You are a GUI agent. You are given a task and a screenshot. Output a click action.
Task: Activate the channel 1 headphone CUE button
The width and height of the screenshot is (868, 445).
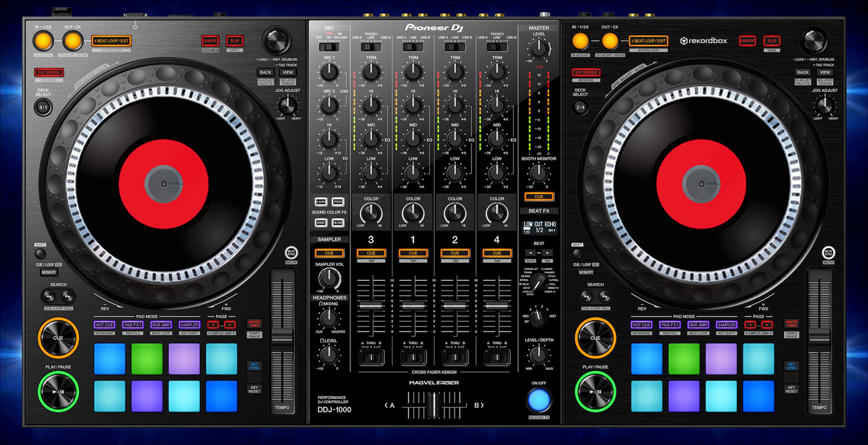click(413, 253)
